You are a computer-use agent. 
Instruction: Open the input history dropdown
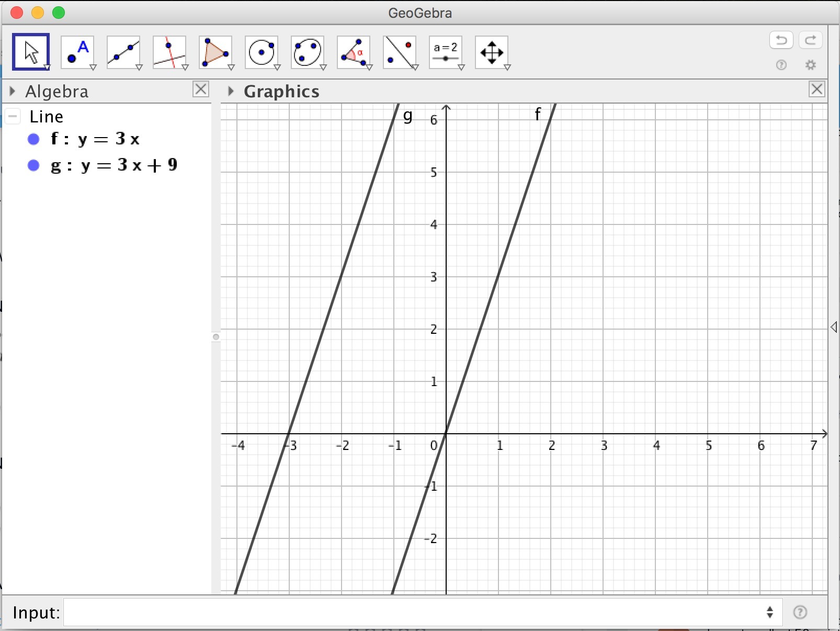click(x=770, y=612)
